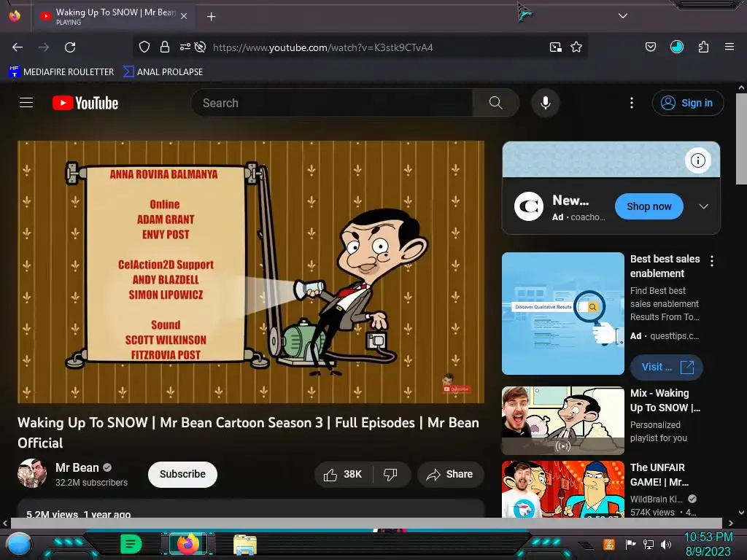Open the Best best sales enablement thumbnail
This screenshot has width=747, height=560.
point(562,314)
